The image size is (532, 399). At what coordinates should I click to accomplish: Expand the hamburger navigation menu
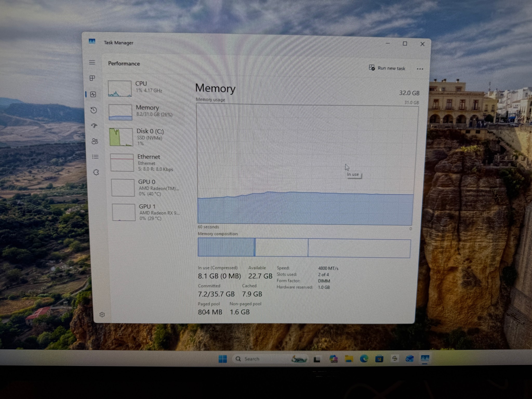click(92, 62)
